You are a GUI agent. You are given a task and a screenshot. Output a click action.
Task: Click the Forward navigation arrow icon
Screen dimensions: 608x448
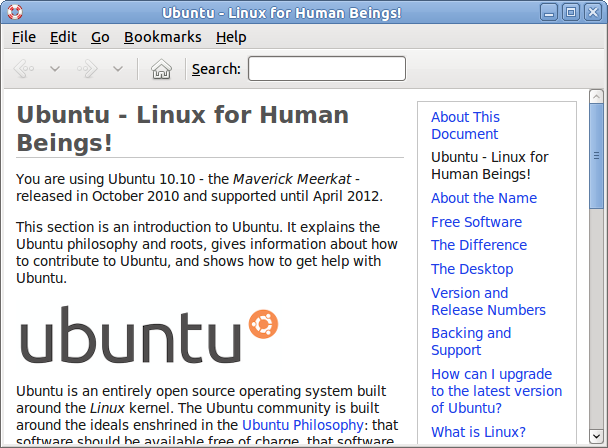pos(88,69)
